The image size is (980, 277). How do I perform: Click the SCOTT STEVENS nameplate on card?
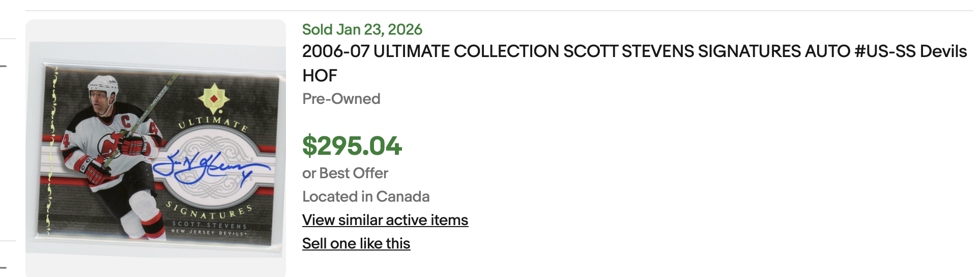209,225
